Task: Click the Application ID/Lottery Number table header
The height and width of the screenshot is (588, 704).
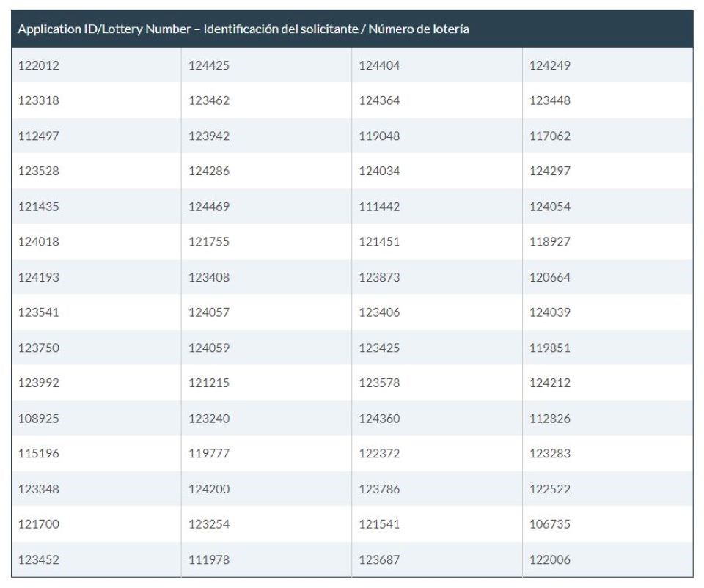Action: click(x=352, y=29)
